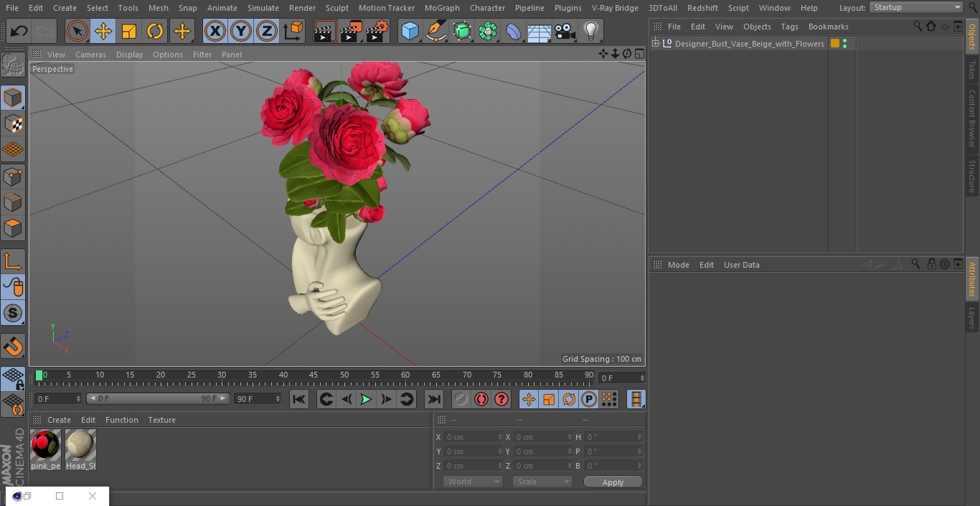Toggle parameter keyframe recording P button
This screenshot has height=506, width=980.
click(x=589, y=399)
